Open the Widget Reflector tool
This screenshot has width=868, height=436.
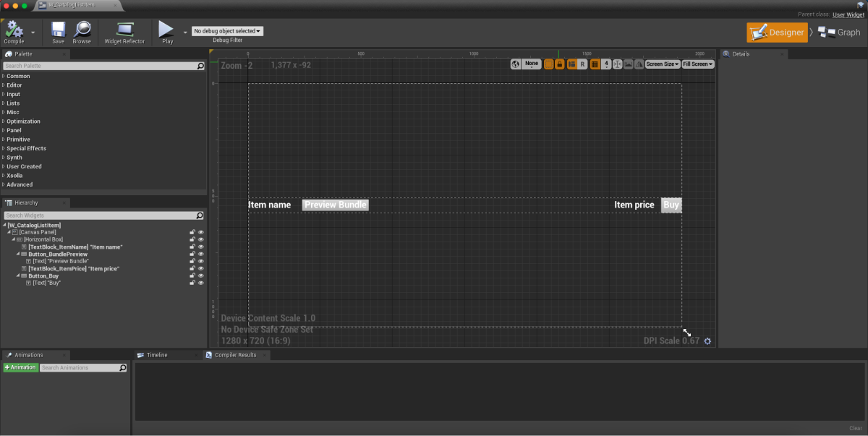click(x=124, y=30)
